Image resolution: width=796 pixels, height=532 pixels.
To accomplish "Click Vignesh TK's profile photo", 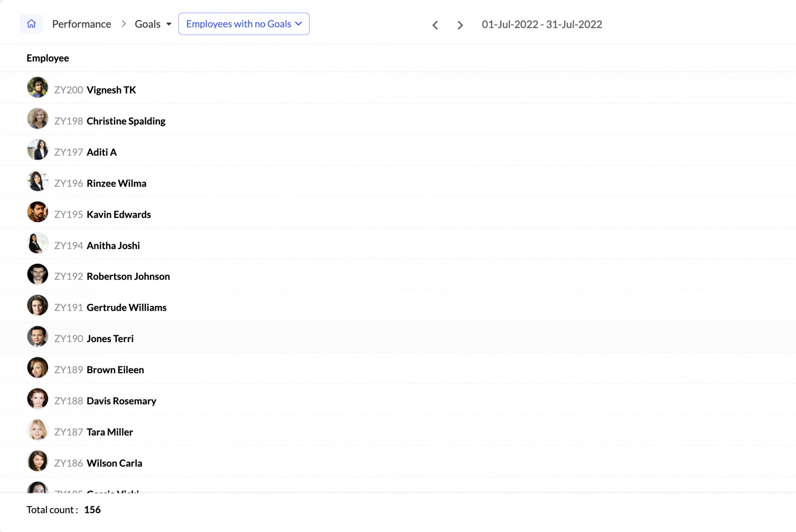I will click(x=37, y=88).
